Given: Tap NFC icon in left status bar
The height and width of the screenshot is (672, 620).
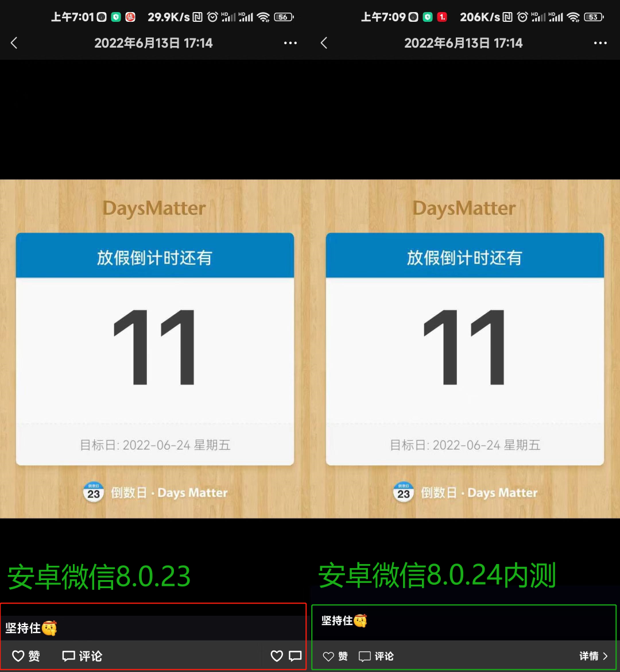Looking at the screenshot, I should 197,17.
